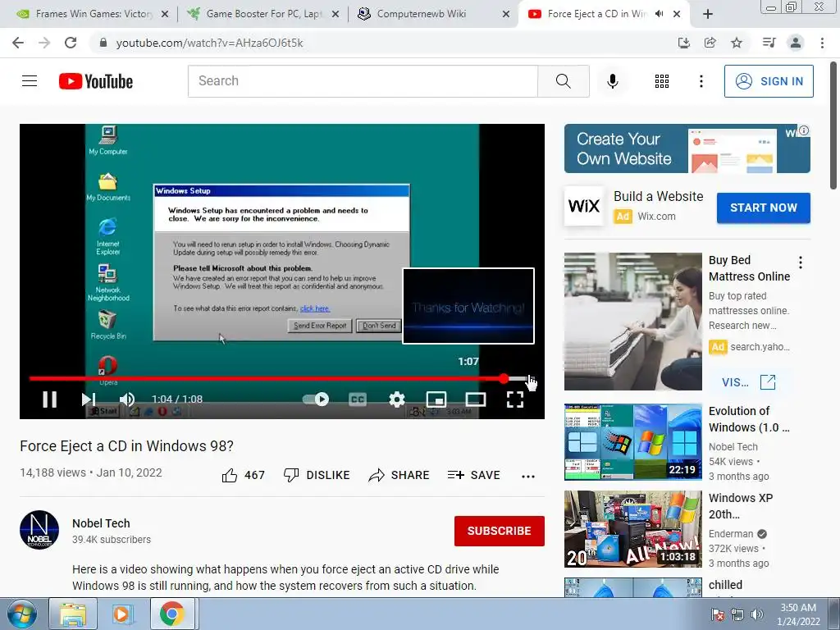Open Windows Media Player taskbar icon
The image size is (840, 630).
(121, 614)
